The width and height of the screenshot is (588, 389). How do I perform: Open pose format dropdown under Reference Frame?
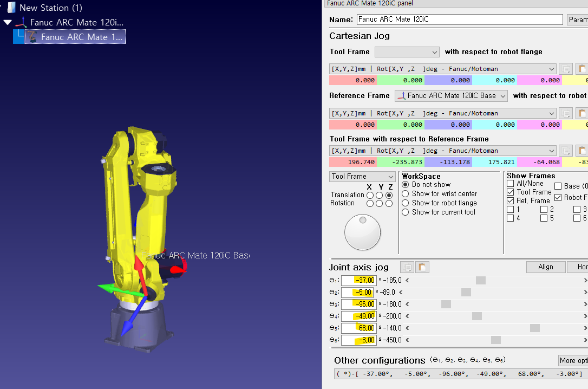click(x=443, y=113)
